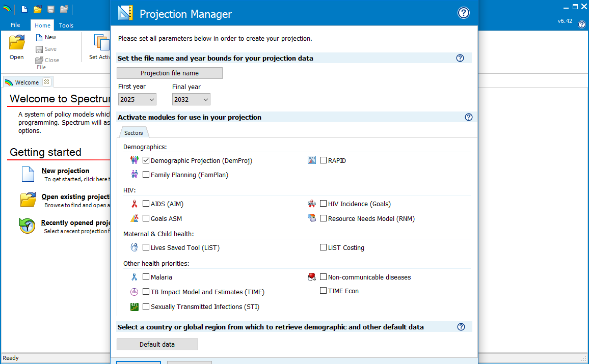Enable the TIME Econ checkbox
This screenshot has height=364, width=589.
point(323,291)
